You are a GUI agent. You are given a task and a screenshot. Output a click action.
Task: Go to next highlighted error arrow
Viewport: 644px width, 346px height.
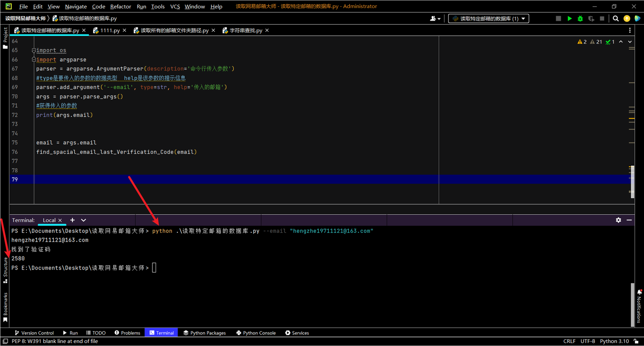pos(630,42)
